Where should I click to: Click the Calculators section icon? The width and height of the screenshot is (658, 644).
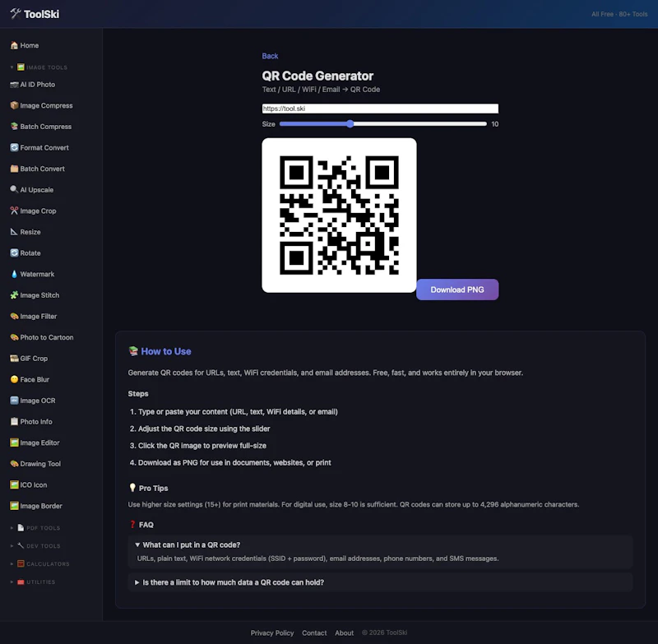point(21,564)
